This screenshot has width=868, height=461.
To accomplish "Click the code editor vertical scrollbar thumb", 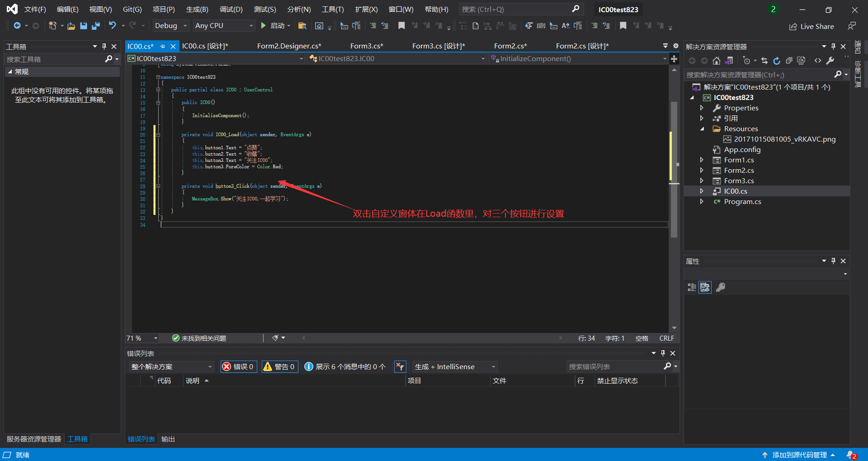I will point(674,170).
